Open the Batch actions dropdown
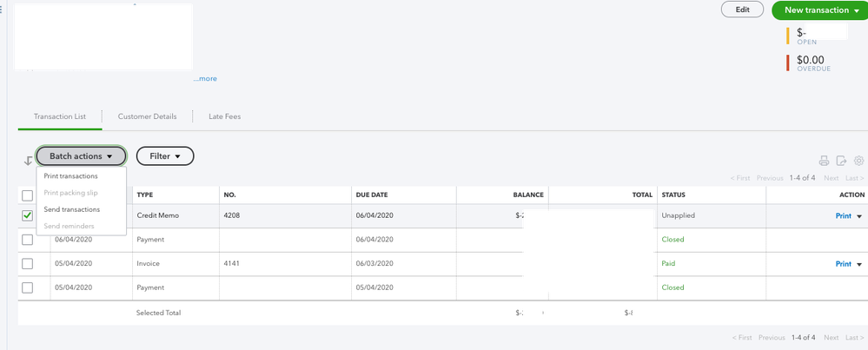The width and height of the screenshot is (868, 350). tap(81, 156)
